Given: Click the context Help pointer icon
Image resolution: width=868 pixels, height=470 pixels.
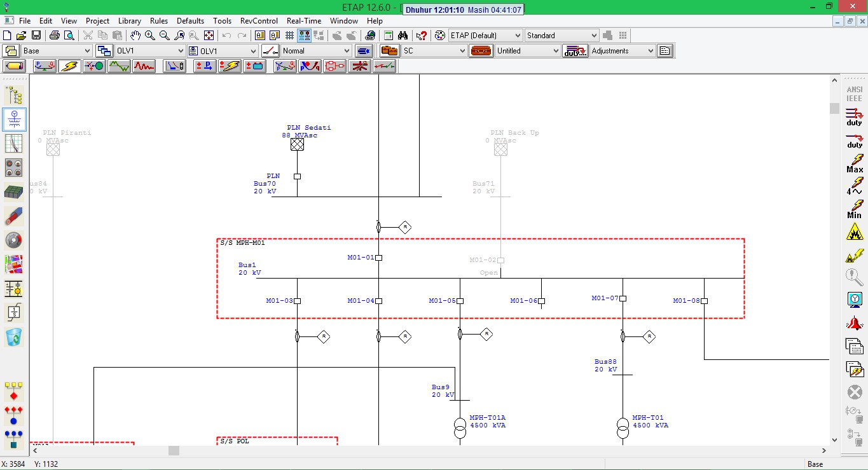Looking at the screenshot, I should click(x=421, y=36).
